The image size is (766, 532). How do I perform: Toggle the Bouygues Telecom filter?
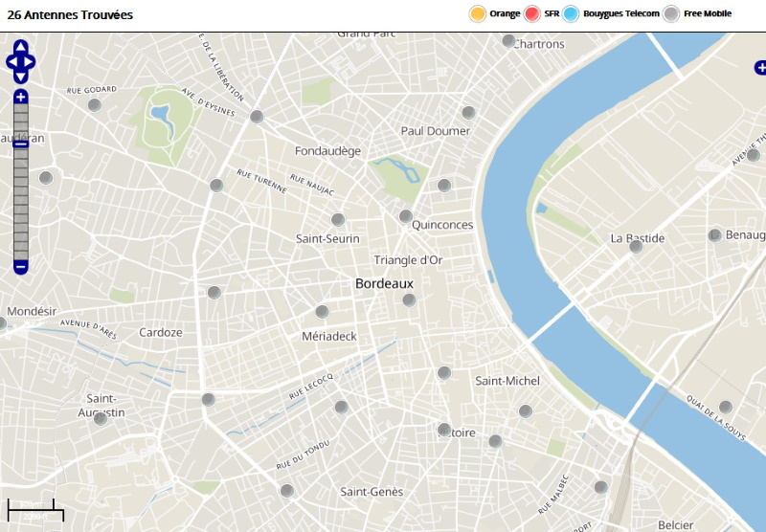pyautogui.click(x=572, y=13)
